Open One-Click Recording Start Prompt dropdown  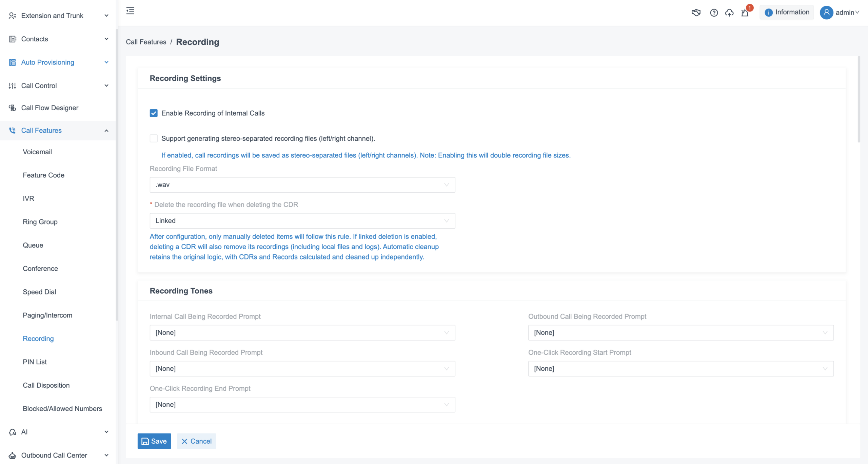pos(681,369)
